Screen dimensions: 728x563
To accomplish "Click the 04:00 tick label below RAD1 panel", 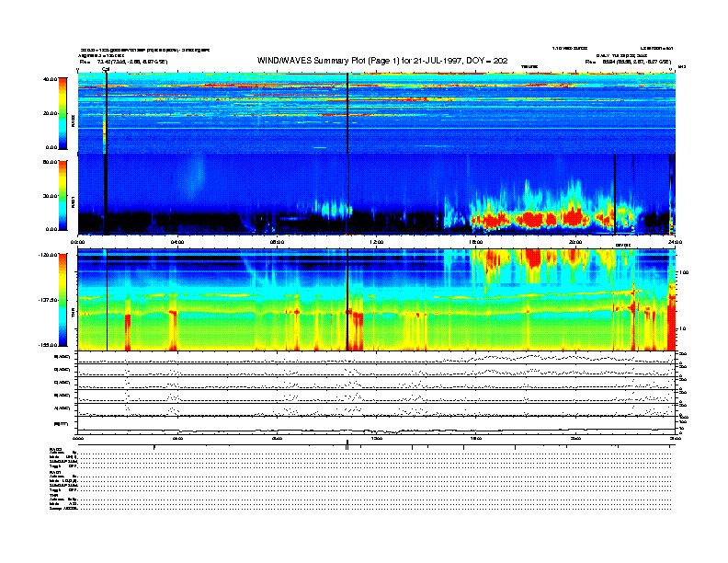I will 177,242.
